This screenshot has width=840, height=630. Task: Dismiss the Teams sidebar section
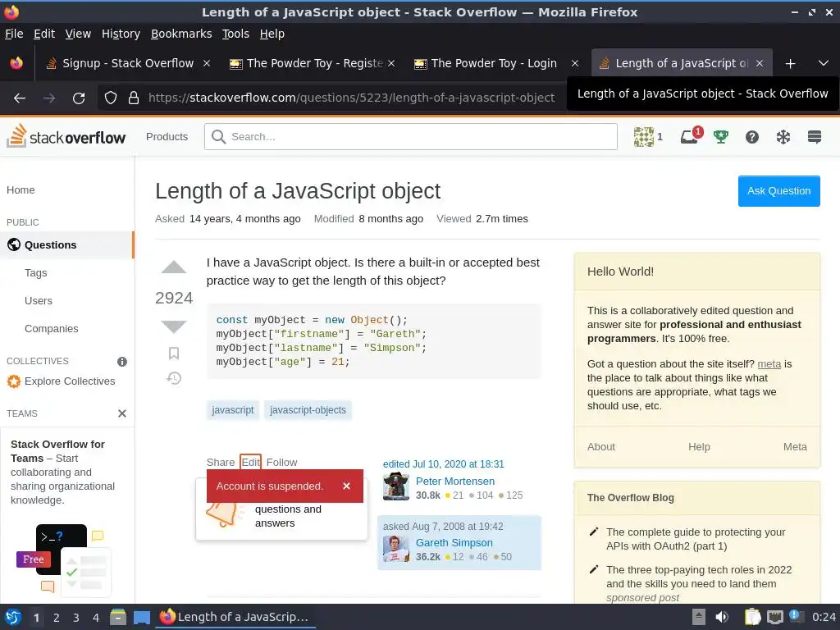click(122, 413)
